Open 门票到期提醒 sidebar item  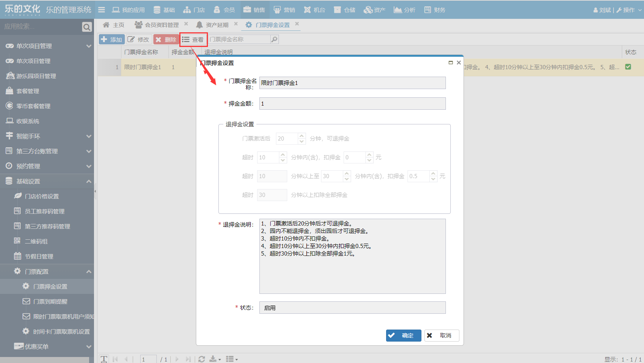click(47, 301)
